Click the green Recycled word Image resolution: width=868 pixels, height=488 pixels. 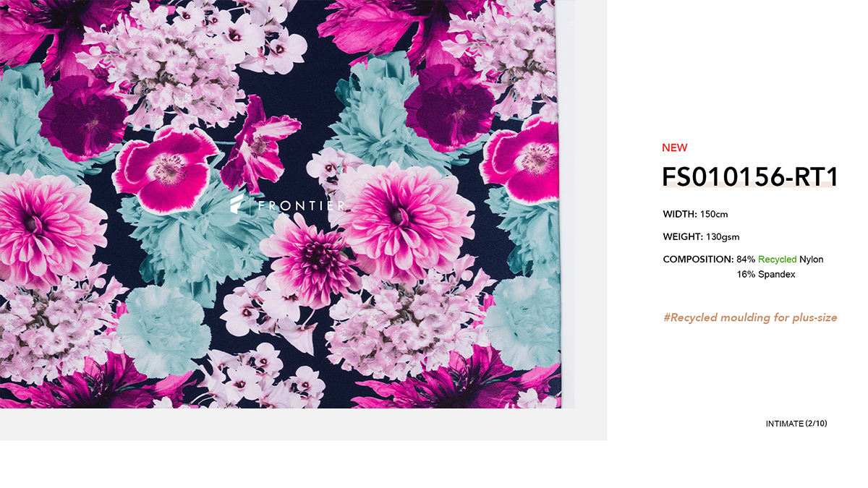pos(778,259)
